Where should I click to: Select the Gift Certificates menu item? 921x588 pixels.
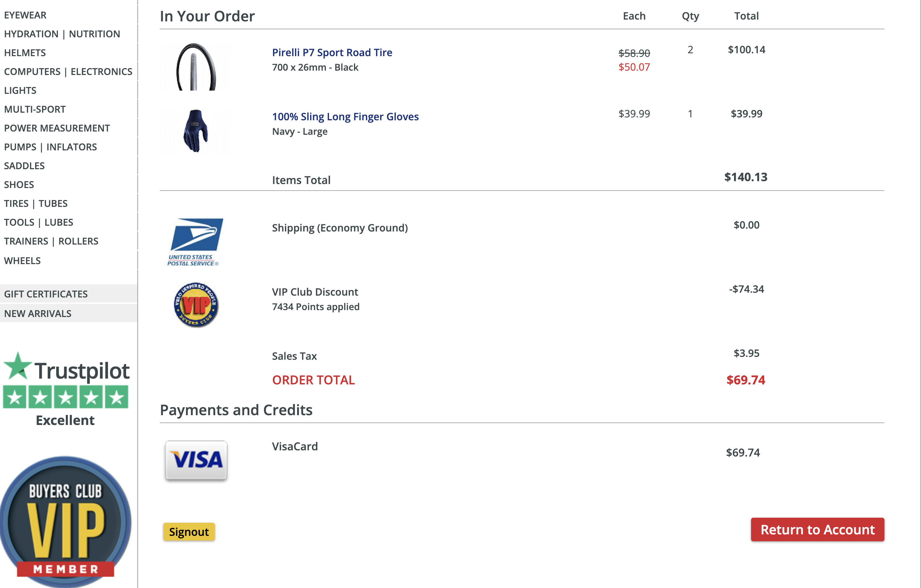[x=46, y=294]
